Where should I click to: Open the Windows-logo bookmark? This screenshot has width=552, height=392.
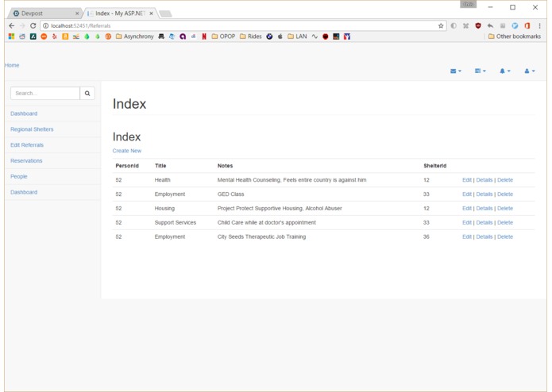(x=12, y=37)
